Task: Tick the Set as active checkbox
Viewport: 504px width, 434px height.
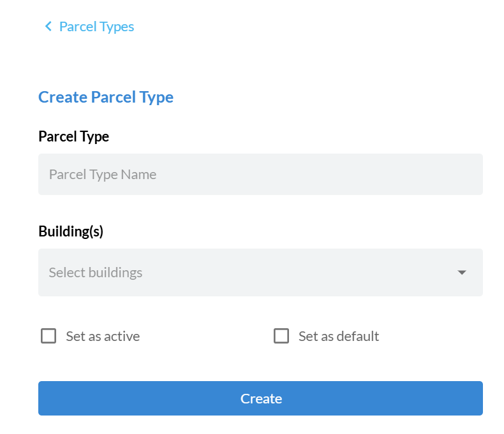Action: 48,336
